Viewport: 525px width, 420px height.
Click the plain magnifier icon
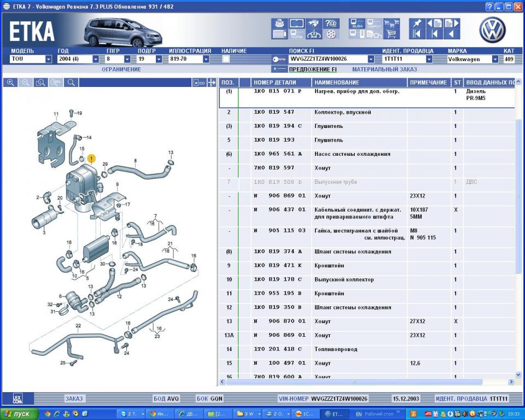point(71,83)
